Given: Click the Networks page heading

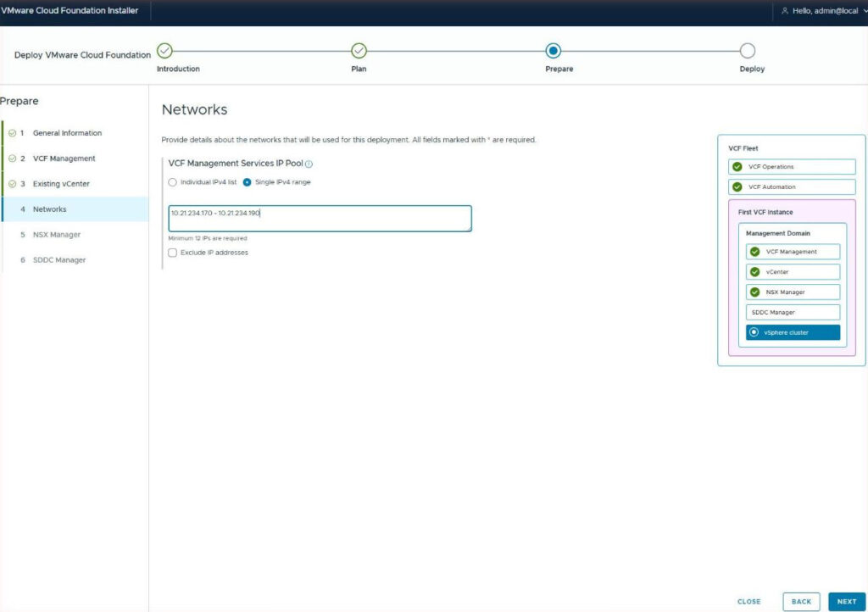Looking at the screenshot, I should click(194, 109).
